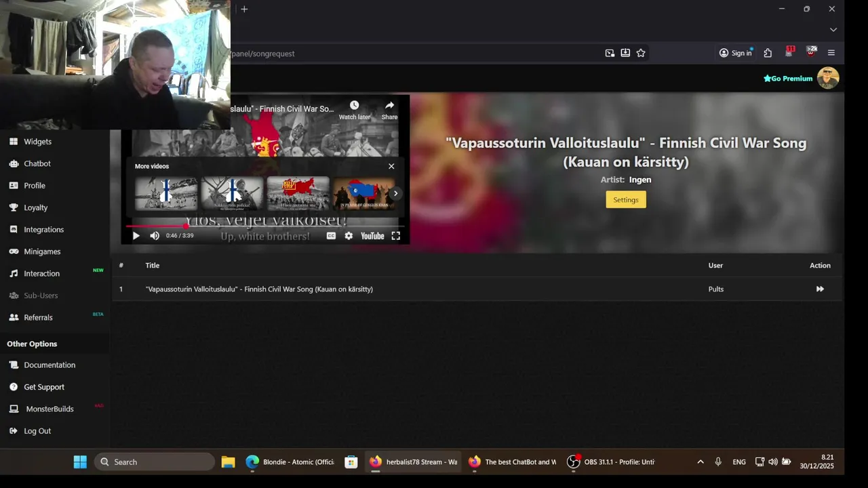Click the browser Sign in button
Screen dimensions: 868x488
tap(736, 53)
